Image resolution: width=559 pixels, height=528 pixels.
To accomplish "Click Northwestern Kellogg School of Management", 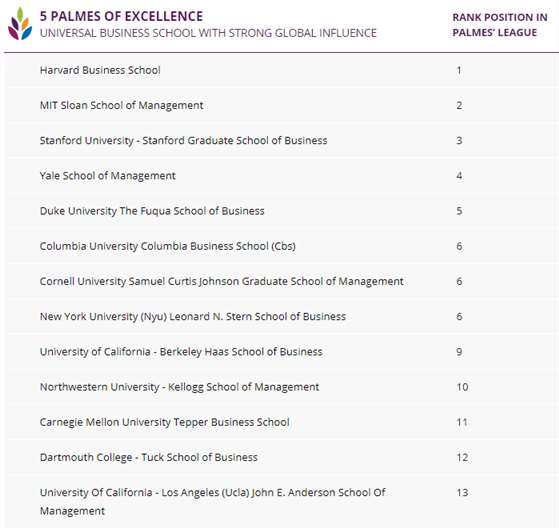I will pos(179,387).
